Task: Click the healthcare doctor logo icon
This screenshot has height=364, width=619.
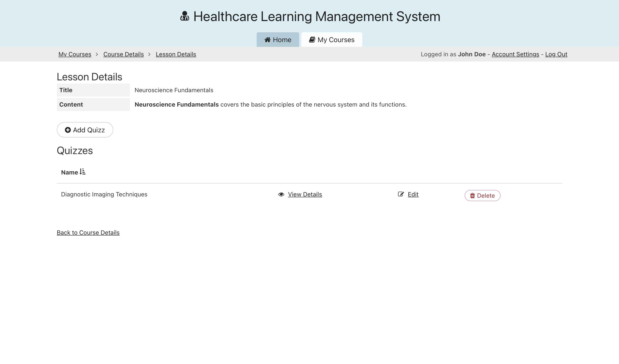Action: (x=184, y=16)
